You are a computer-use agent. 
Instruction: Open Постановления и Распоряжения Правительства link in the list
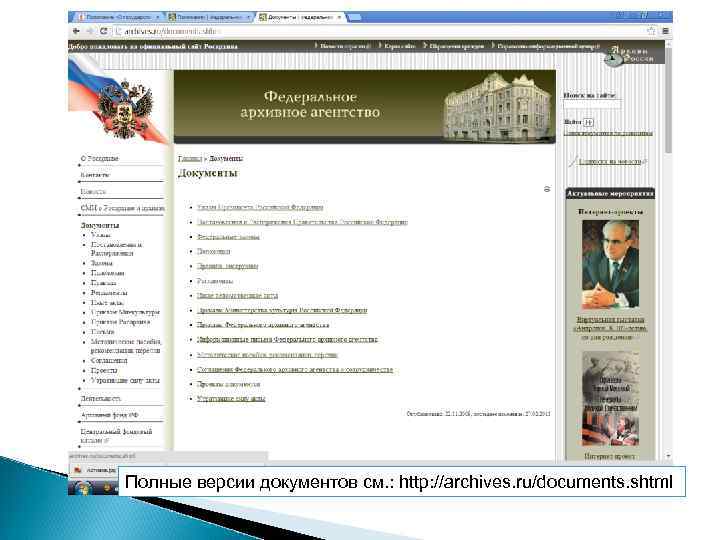pos(302,222)
